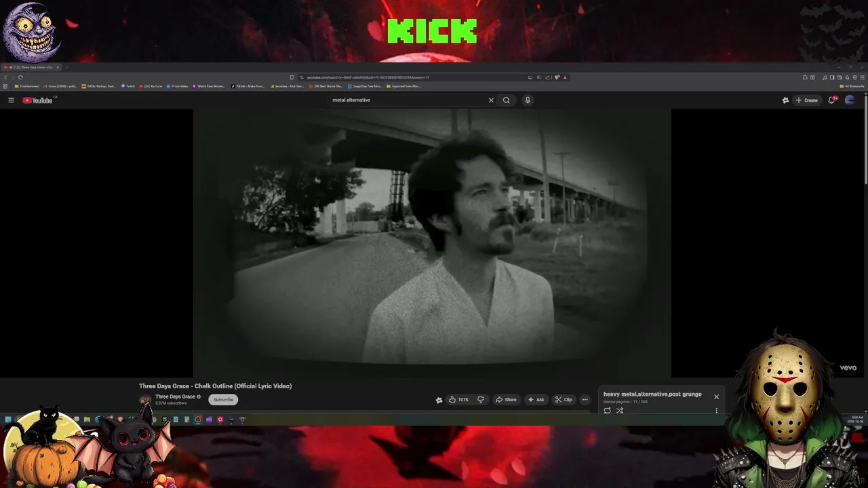Open the playlist options three-dot menu
The height and width of the screenshot is (488, 868).
pyautogui.click(x=716, y=411)
